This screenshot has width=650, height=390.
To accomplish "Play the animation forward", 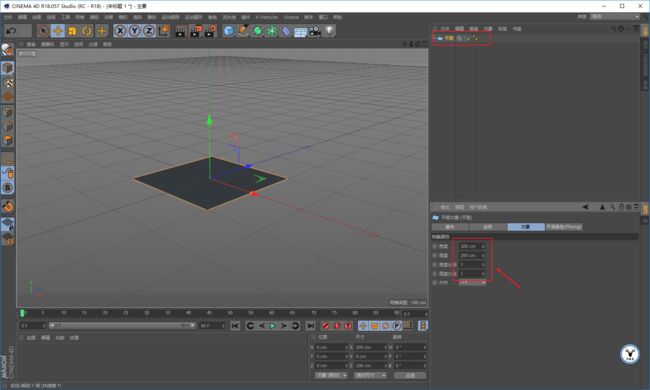I will click(272, 326).
